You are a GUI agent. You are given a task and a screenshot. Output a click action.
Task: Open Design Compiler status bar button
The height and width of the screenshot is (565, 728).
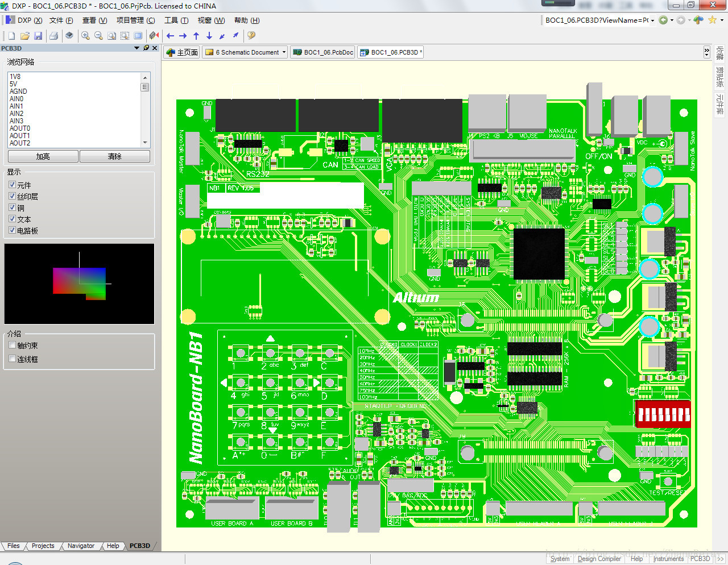[x=599, y=559]
